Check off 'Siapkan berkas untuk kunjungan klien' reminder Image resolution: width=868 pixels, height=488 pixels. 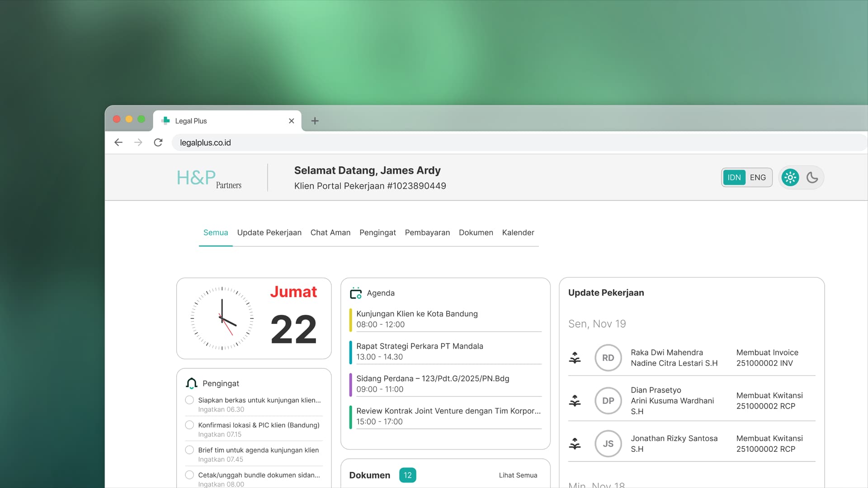pos(190,400)
